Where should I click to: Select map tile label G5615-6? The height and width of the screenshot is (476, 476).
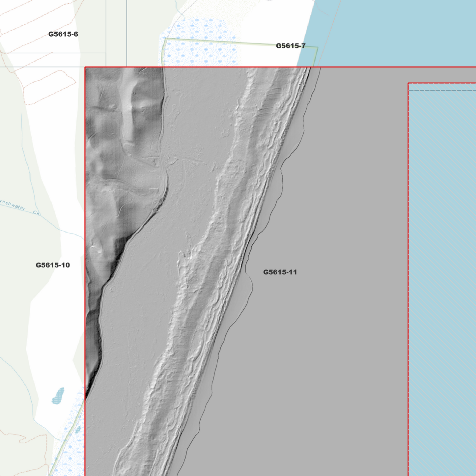pos(63,34)
